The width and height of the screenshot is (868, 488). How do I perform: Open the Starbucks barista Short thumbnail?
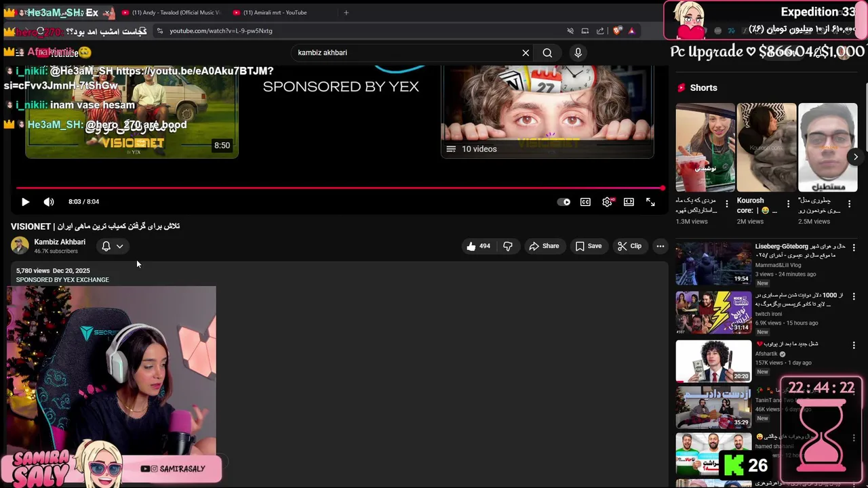pyautogui.click(x=705, y=148)
